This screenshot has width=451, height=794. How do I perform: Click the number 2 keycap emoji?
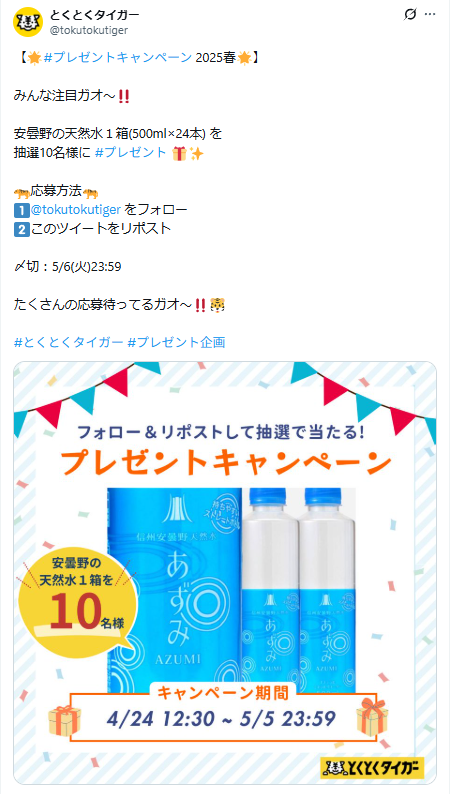[21, 229]
